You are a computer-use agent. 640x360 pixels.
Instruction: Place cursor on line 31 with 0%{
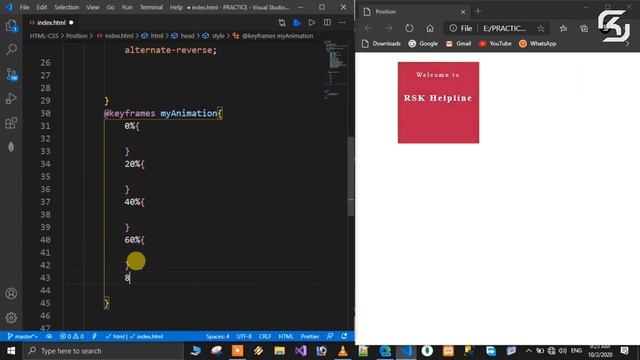[132, 126]
